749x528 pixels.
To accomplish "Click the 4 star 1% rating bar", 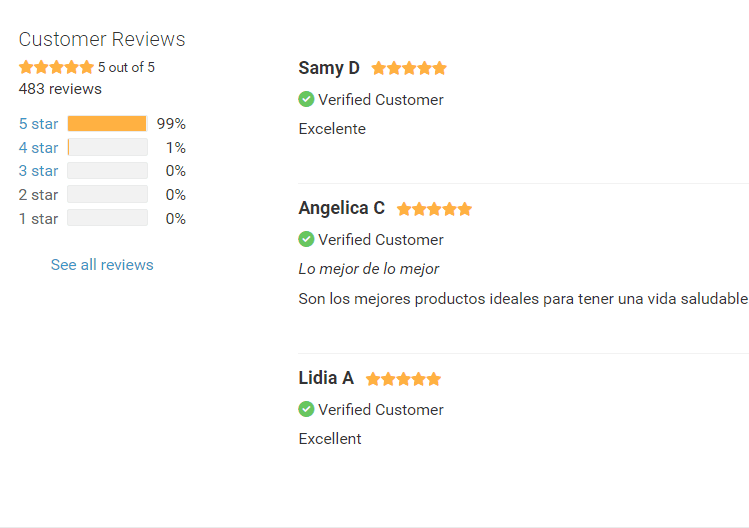I will coord(107,147).
